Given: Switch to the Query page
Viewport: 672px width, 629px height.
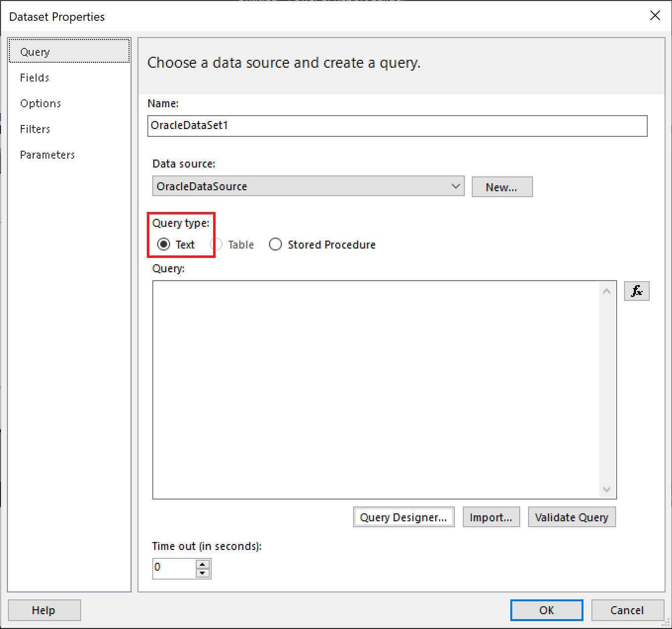Looking at the screenshot, I should 69,51.
